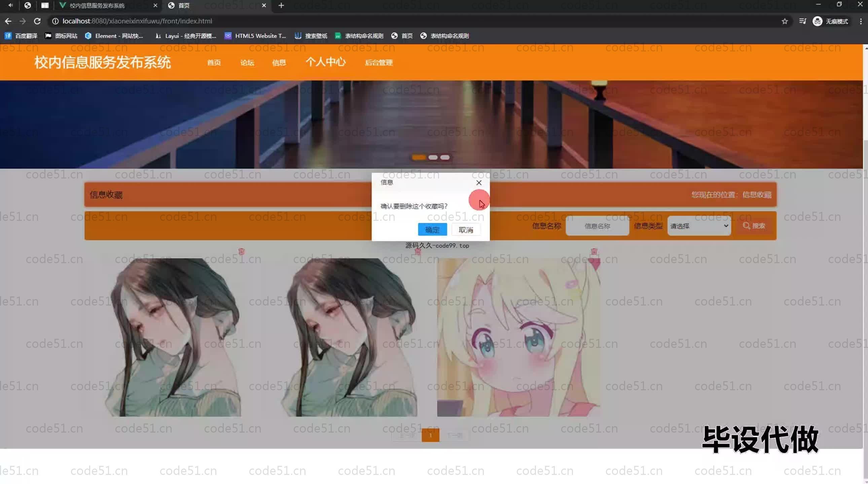The width and height of the screenshot is (868, 484).
Task: Click the 信息名称 search input field
Action: (597, 226)
